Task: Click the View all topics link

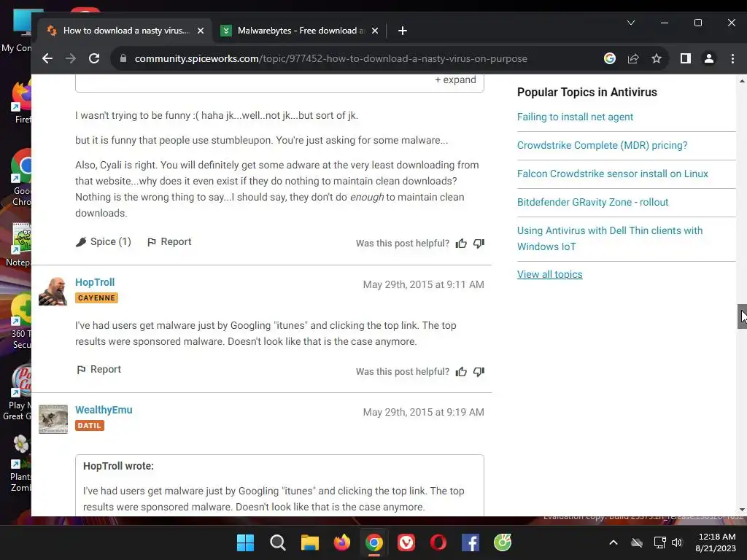Action: pyautogui.click(x=550, y=274)
